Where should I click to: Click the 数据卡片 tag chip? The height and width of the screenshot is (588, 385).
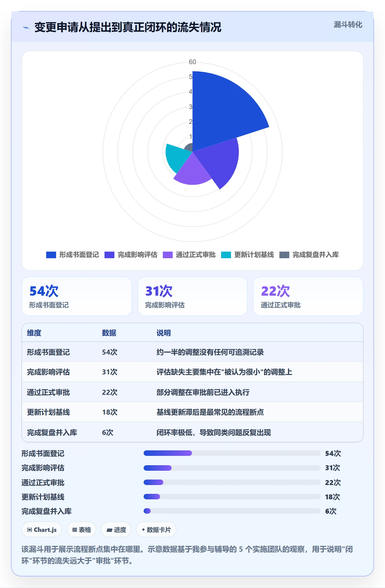point(156,530)
